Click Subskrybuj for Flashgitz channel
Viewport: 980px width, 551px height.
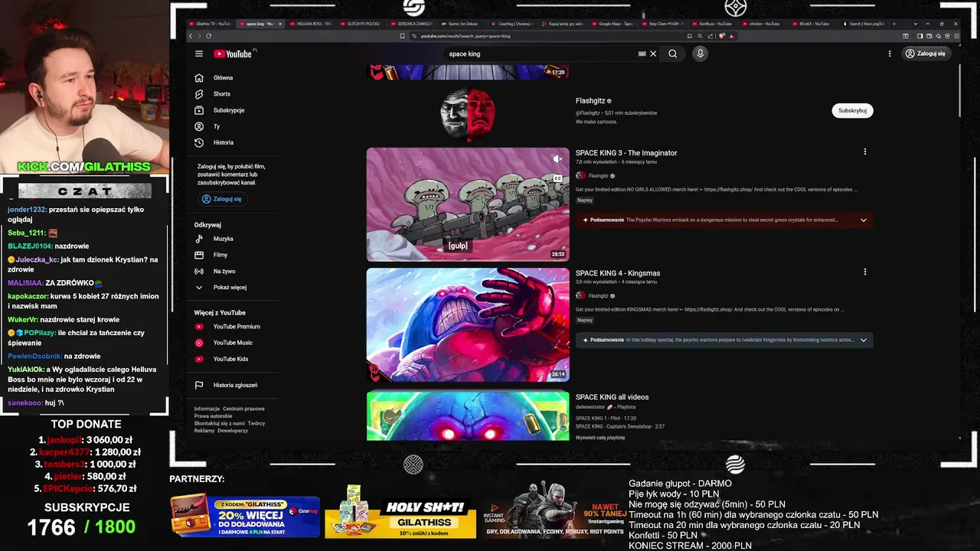tap(852, 110)
